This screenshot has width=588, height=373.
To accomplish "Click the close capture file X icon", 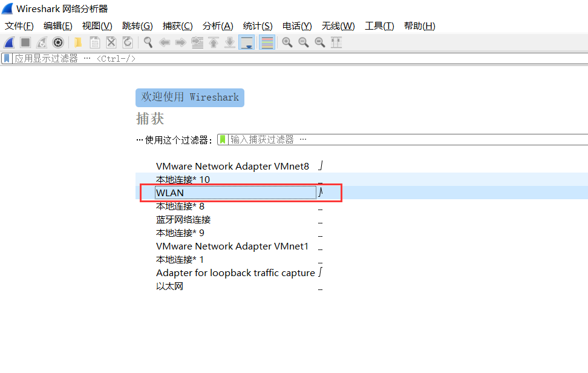I will point(111,42).
